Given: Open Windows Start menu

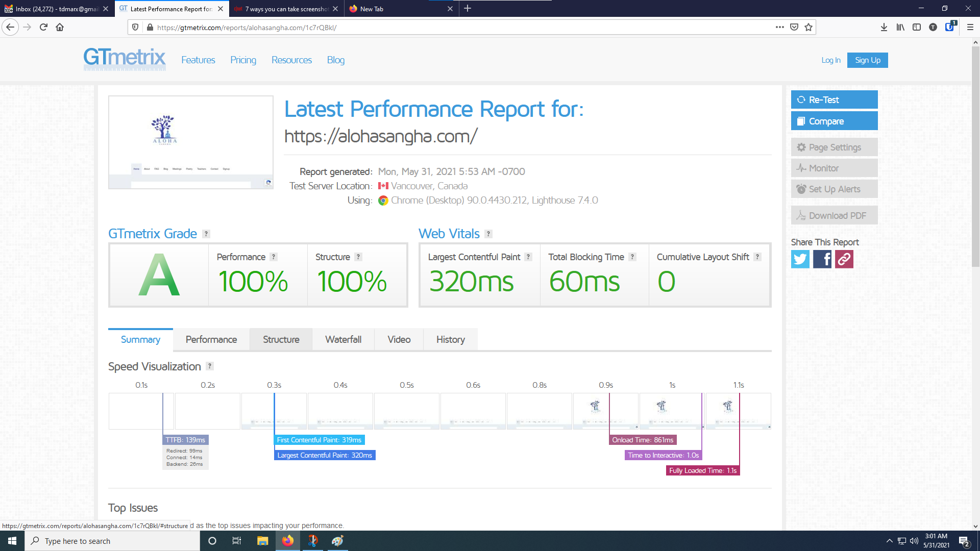Looking at the screenshot, I should (12, 541).
